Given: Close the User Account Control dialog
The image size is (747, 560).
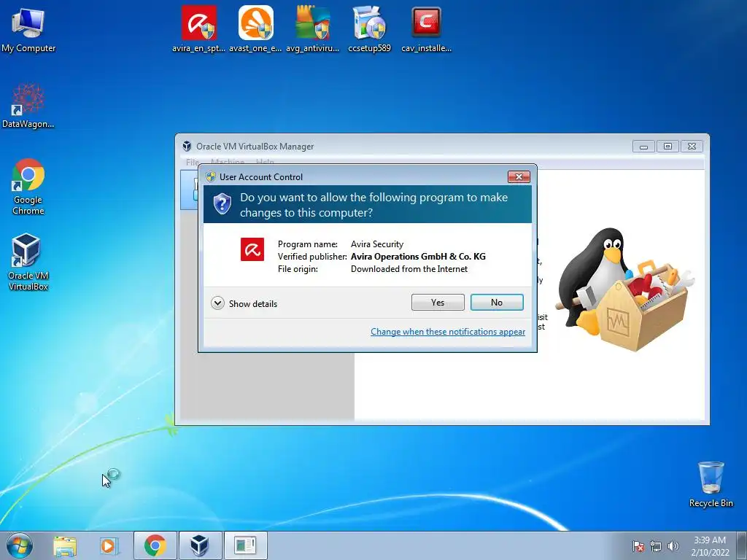Looking at the screenshot, I should click(519, 176).
